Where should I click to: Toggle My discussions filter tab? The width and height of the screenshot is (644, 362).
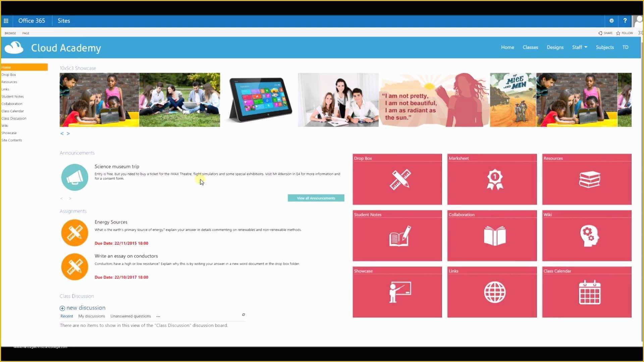coord(92,316)
